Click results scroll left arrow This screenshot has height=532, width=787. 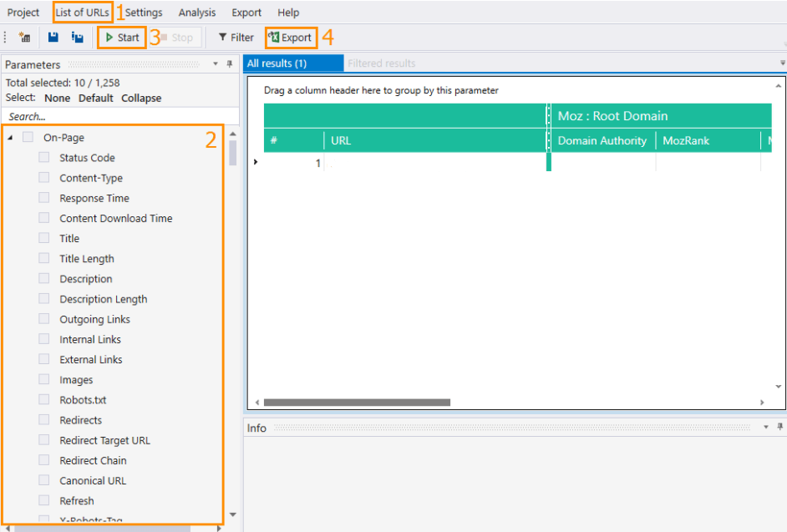257,402
